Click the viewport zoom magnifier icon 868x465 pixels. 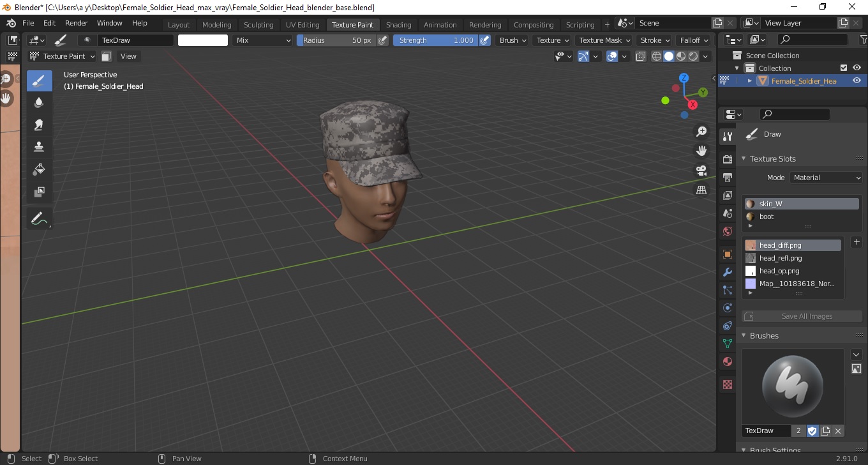tap(701, 132)
